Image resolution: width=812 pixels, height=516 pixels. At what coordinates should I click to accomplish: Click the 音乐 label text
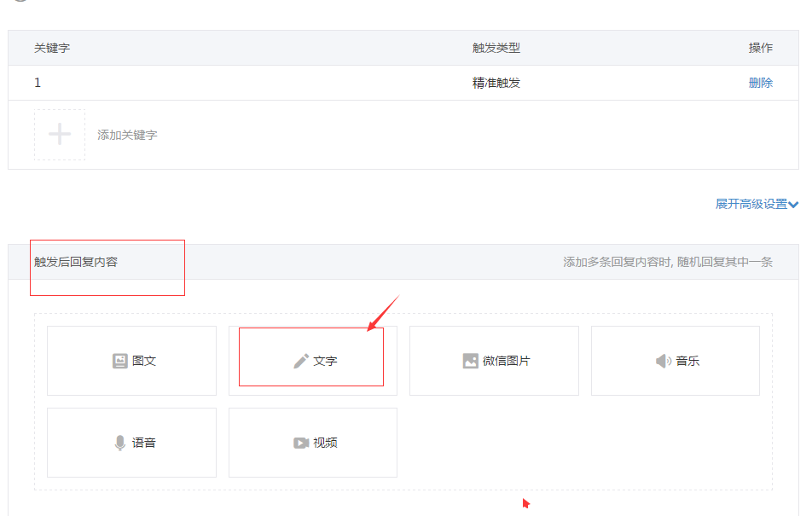pos(687,361)
